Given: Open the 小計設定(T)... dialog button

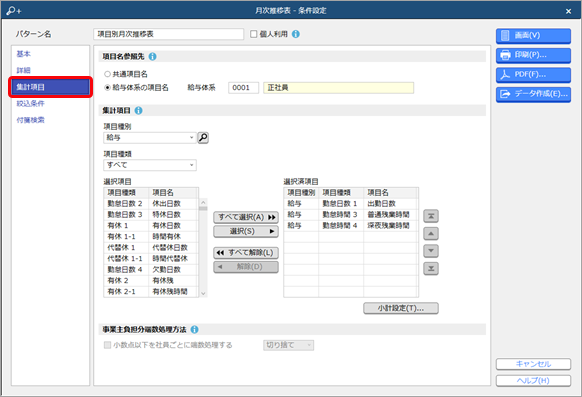Looking at the screenshot, I should pos(401,308).
